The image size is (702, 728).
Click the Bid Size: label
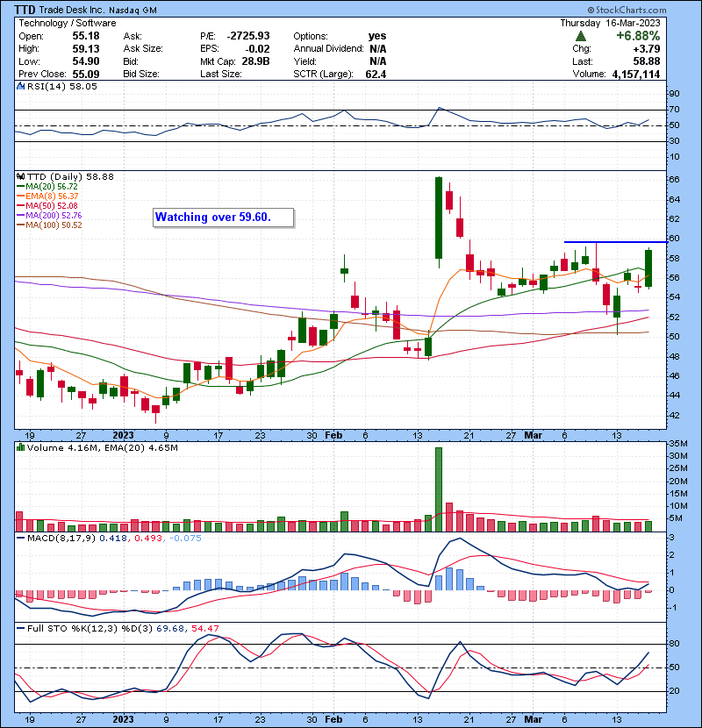pos(141,74)
